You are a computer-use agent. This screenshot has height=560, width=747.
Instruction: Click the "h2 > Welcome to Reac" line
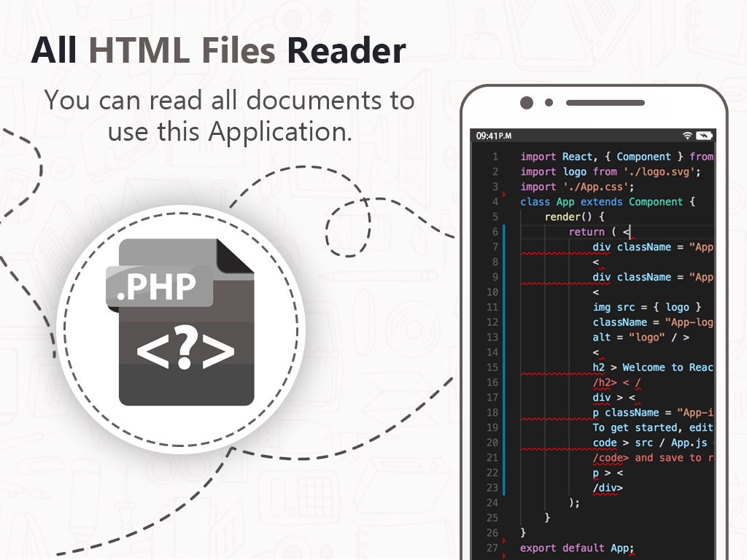tap(652, 367)
